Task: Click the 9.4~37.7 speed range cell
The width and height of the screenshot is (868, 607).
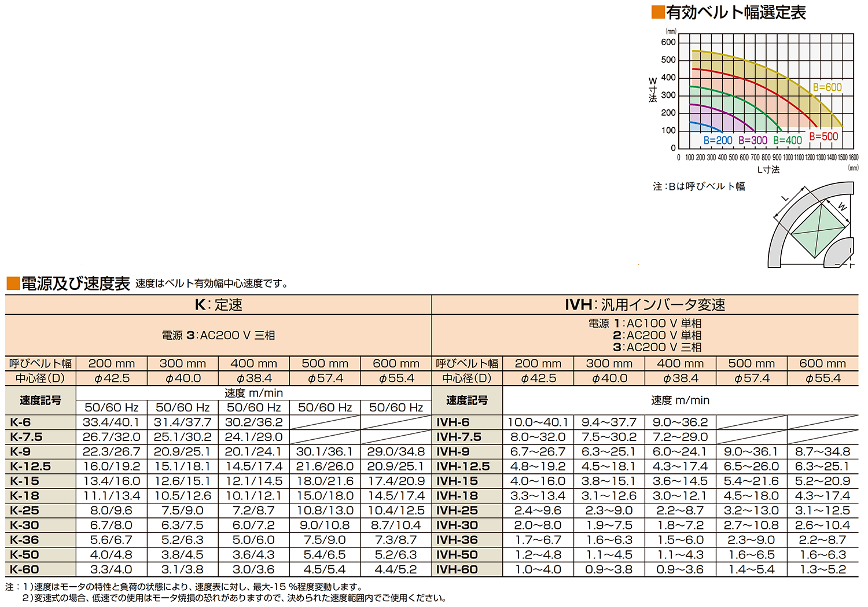Action: (x=609, y=422)
